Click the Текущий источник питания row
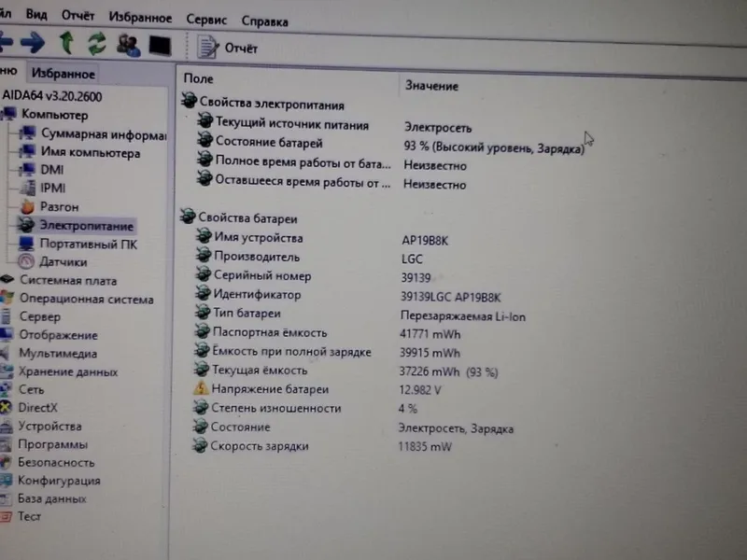 [334, 126]
